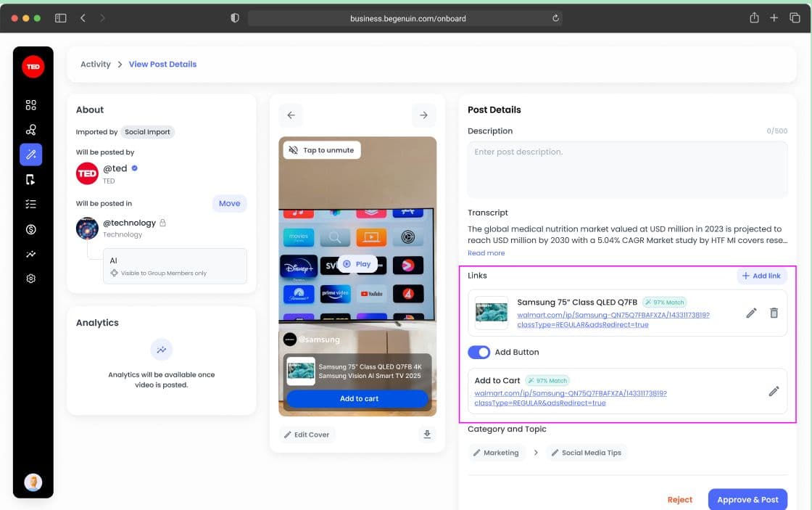Viewport: 812px width, 510px height.
Task: Tap to unmute the video
Action: click(322, 149)
